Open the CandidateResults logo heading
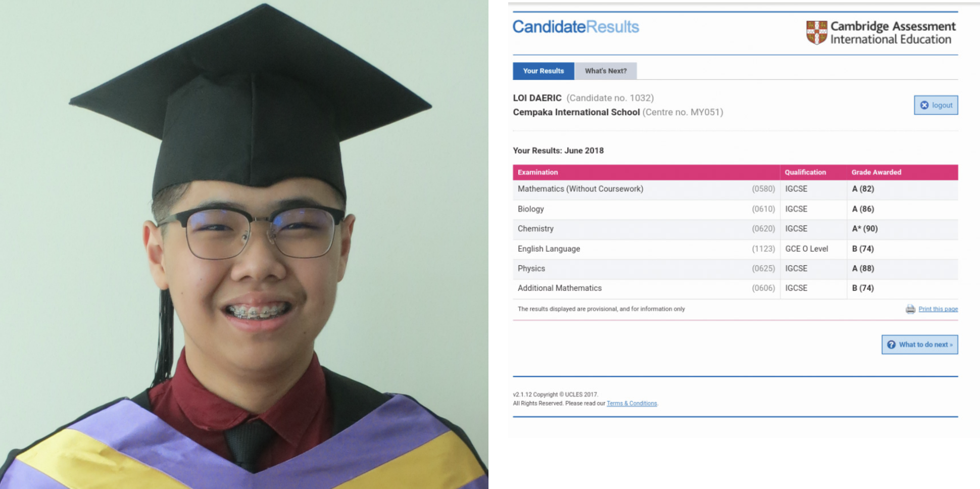 coord(576,27)
